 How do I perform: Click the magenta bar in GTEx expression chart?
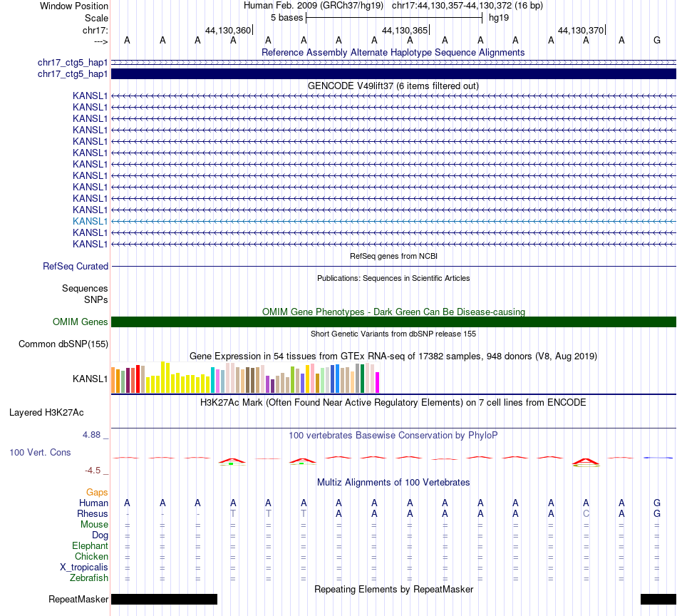click(378, 382)
